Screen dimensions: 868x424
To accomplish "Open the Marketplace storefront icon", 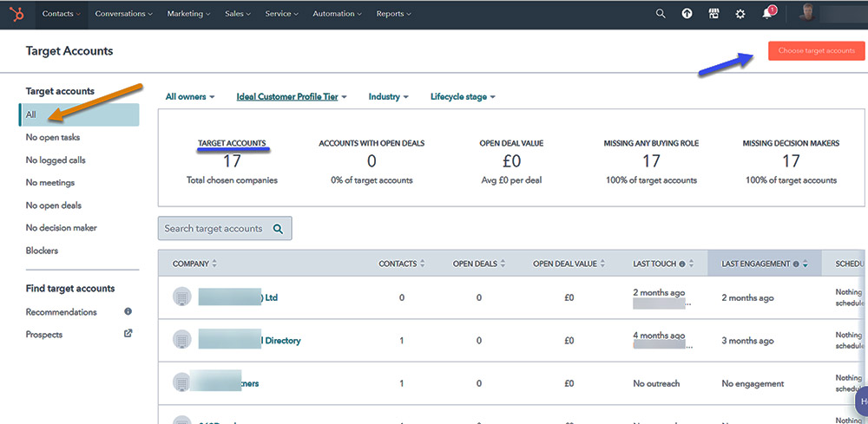I will coord(713,14).
